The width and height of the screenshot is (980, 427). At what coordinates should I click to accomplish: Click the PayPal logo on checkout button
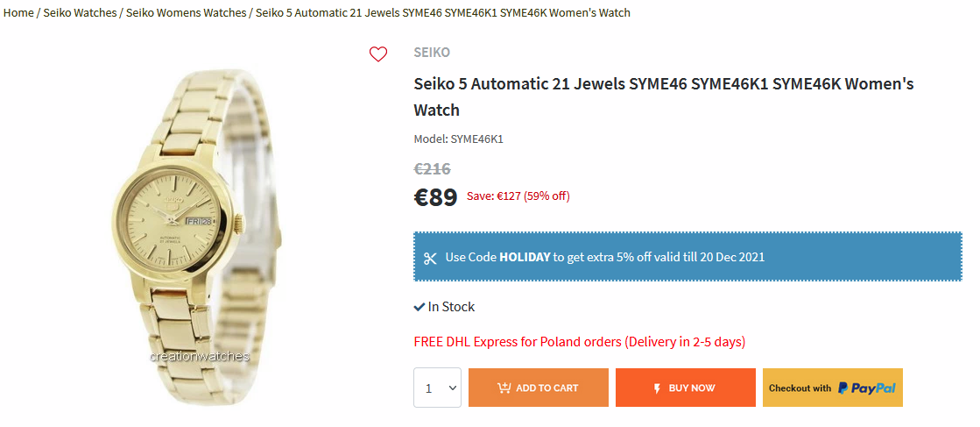[x=866, y=388]
